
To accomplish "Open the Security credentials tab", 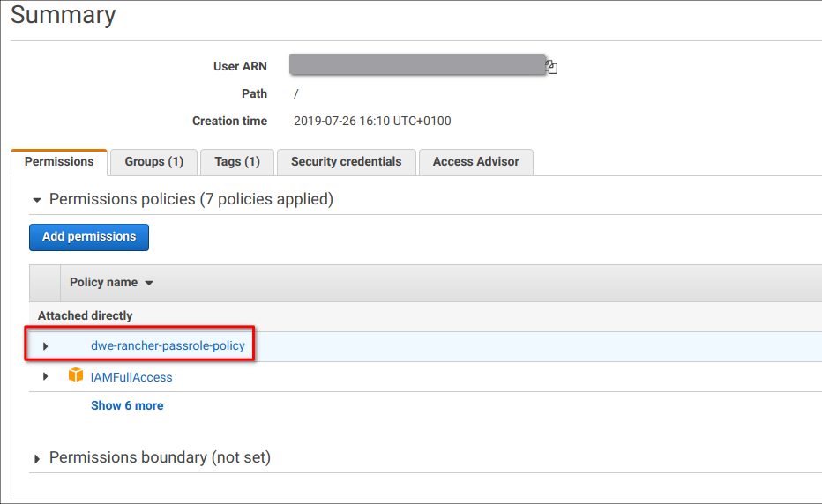I will point(347,162).
